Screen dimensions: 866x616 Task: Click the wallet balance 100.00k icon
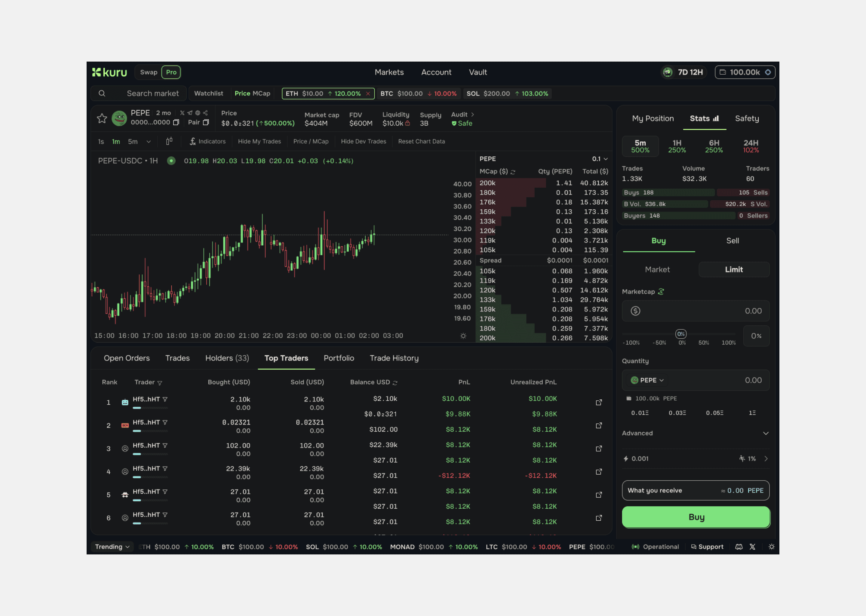723,72
